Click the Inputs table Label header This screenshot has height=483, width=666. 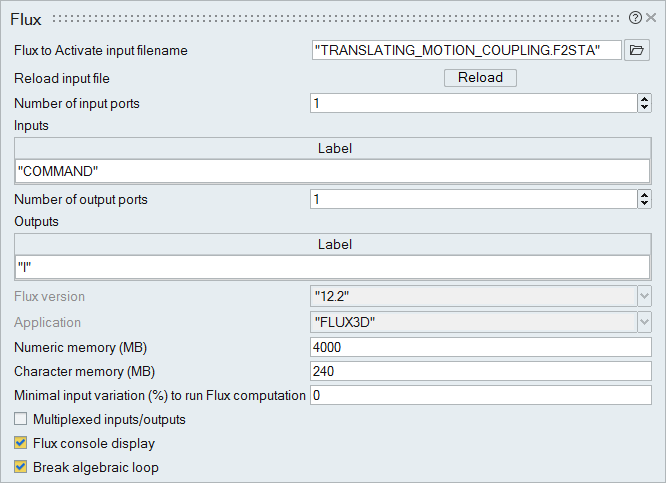[x=334, y=148]
